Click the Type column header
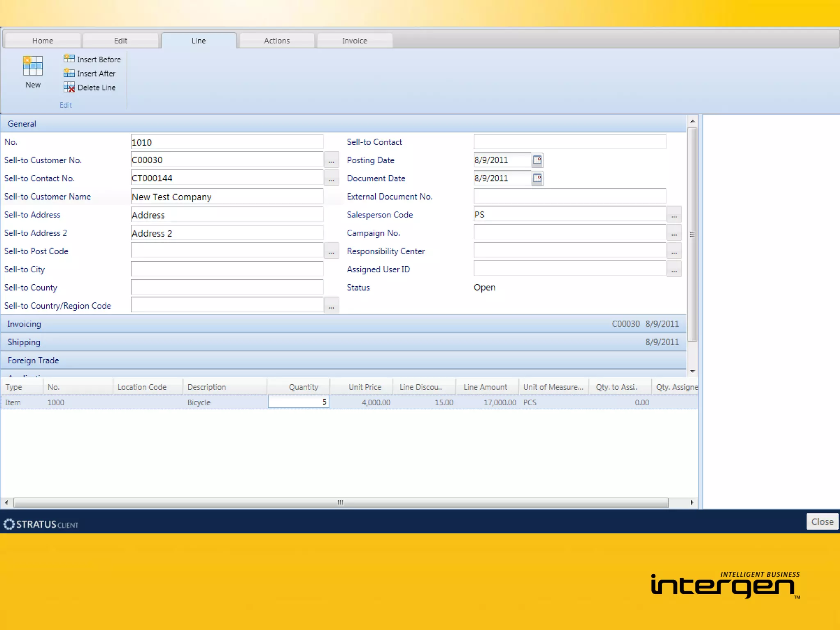This screenshot has width=840, height=630. pyautogui.click(x=22, y=387)
